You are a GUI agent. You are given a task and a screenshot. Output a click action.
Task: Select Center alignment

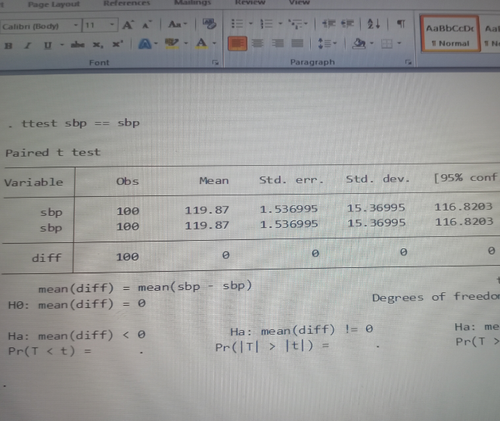[257, 43]
